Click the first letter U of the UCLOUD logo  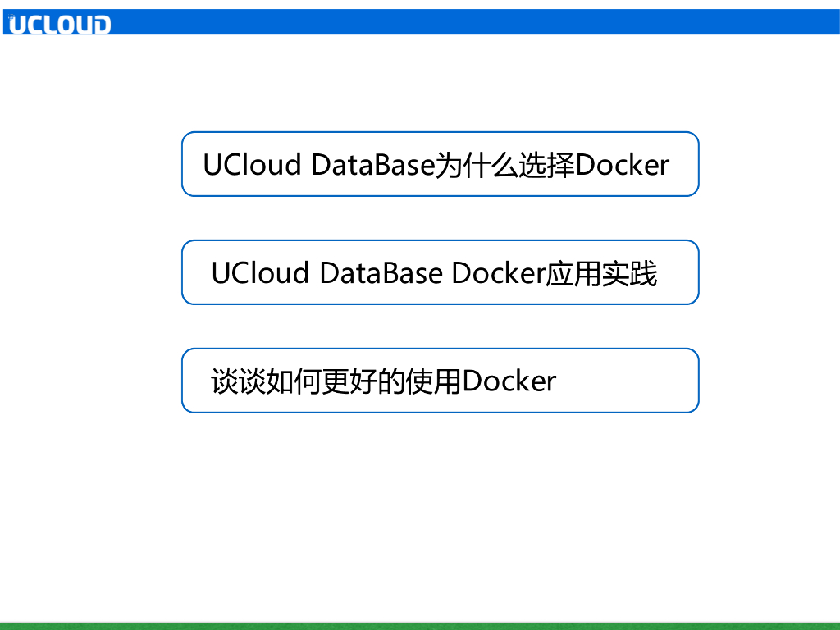15,25
